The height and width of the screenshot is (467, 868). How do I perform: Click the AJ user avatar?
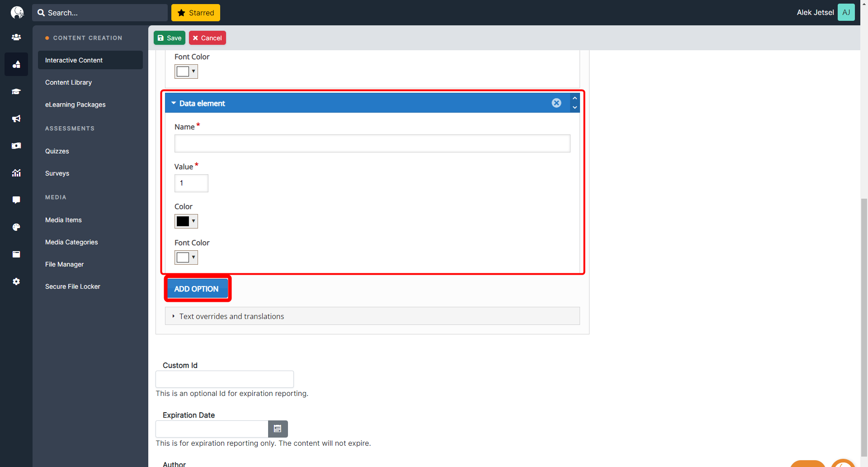pyautogui.click(x=846, y=12)
